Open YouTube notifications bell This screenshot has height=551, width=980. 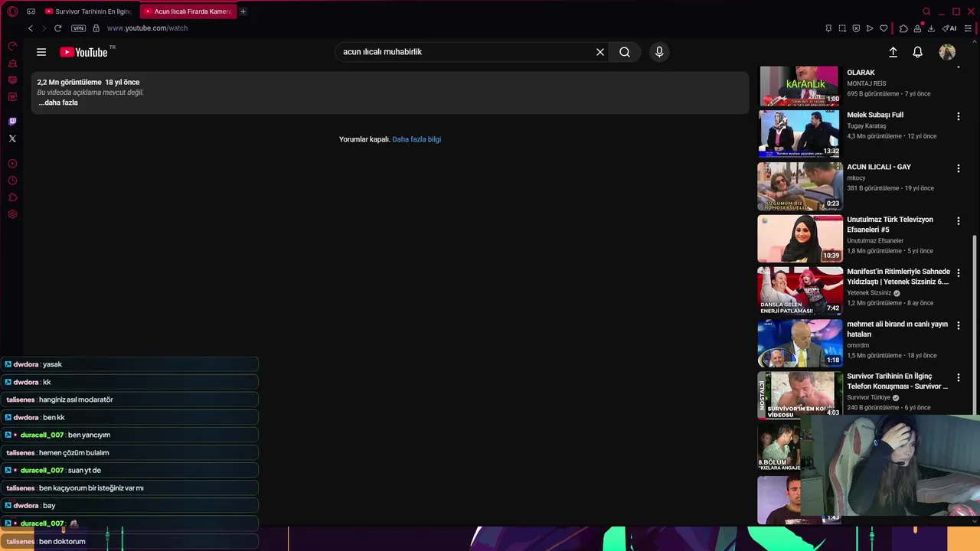pyautogui.click(x=917, y=52)
